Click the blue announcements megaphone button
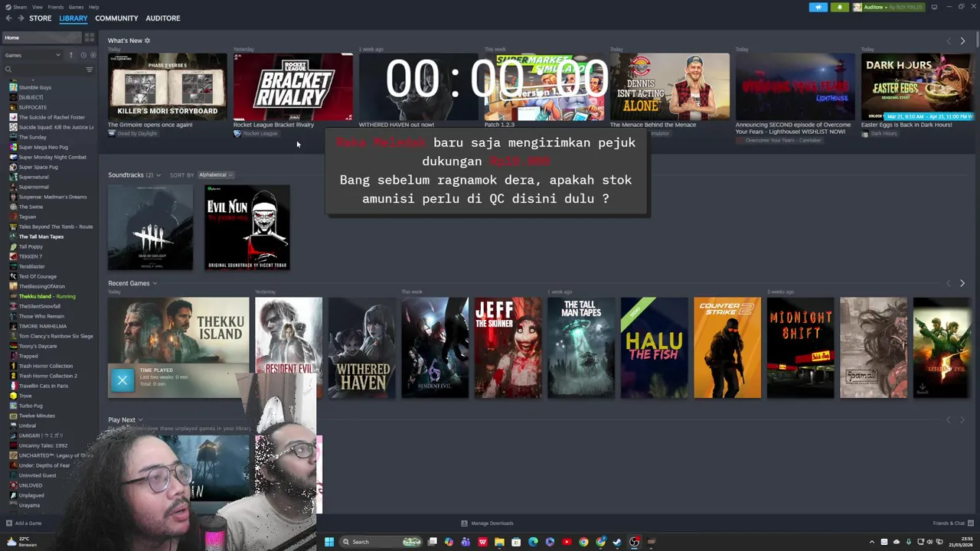Image resolution: width=980 pixels, height=551 pixels. pyautogui.click(x=818, y=7)
